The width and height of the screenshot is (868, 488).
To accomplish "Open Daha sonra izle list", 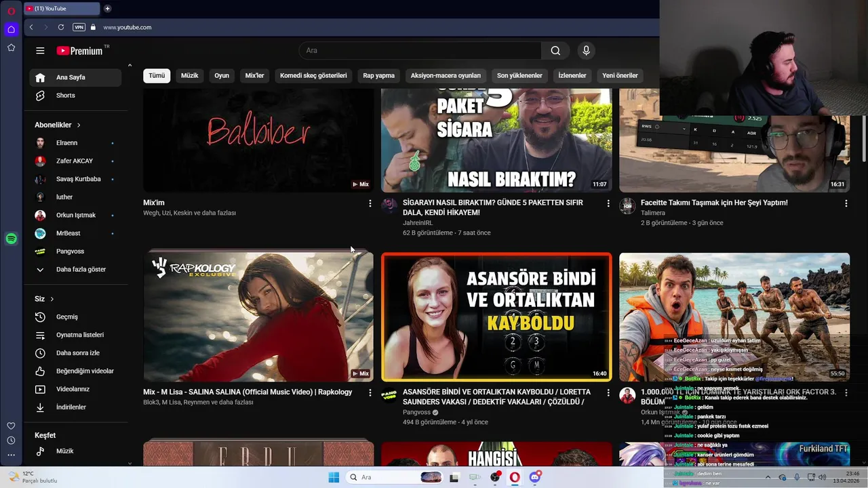I will click(x=75, y=353).
